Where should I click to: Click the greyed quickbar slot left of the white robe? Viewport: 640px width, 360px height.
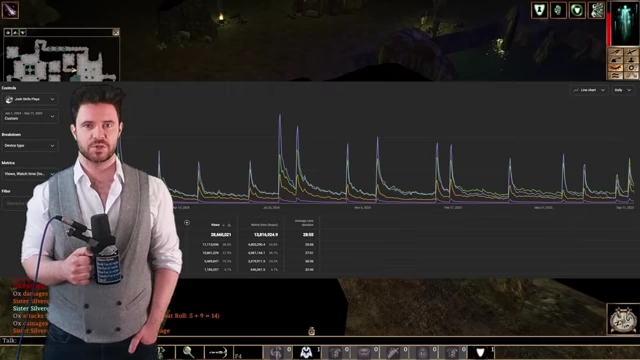tap(277, 352)
